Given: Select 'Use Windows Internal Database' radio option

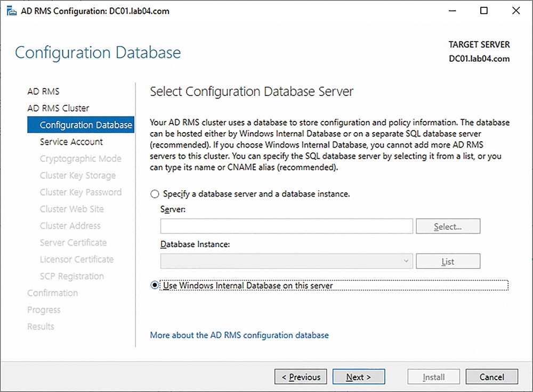Looking at the screenshot, I should [x=155, y=285].
